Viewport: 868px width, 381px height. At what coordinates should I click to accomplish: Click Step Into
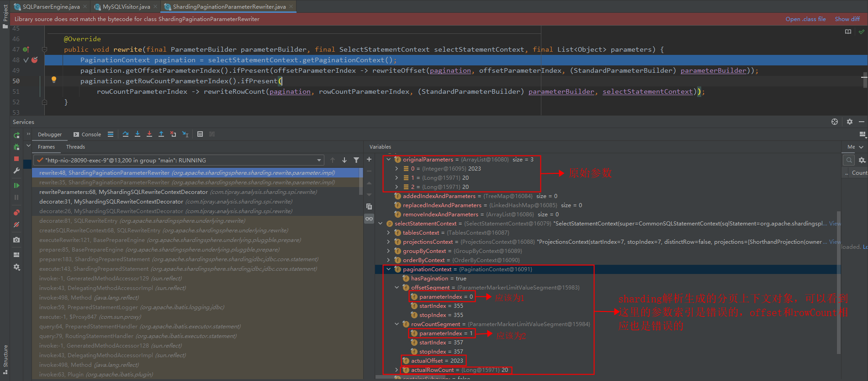point(138,134)
